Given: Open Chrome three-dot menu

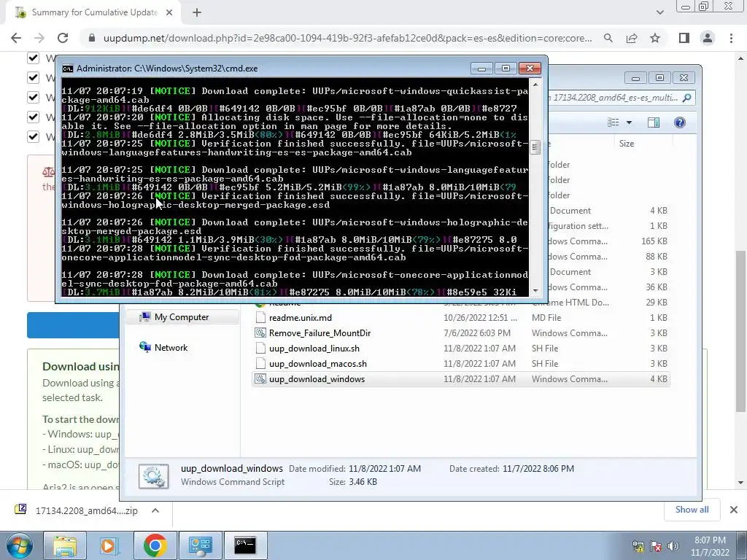Looking at the screenshot, I should click(x=731, y=38).
